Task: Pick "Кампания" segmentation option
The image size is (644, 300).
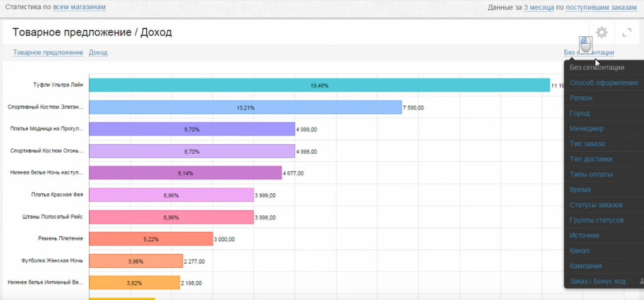Action: 586,266
